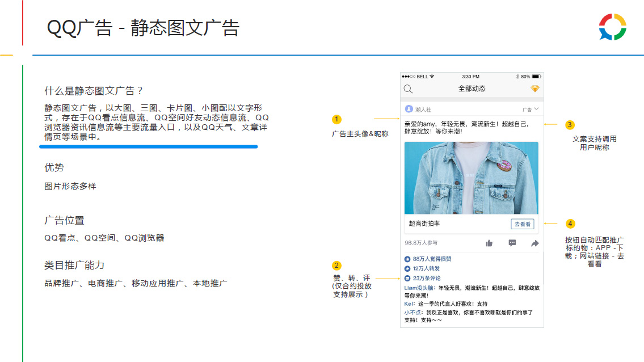This screenshot has height=362, width=644.
Task: Click the 80% battery percentage
Action: [526, 77]
